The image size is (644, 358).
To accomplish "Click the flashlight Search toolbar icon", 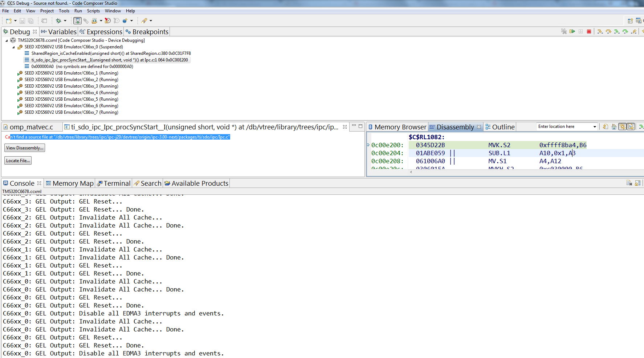I will [144, 21].
